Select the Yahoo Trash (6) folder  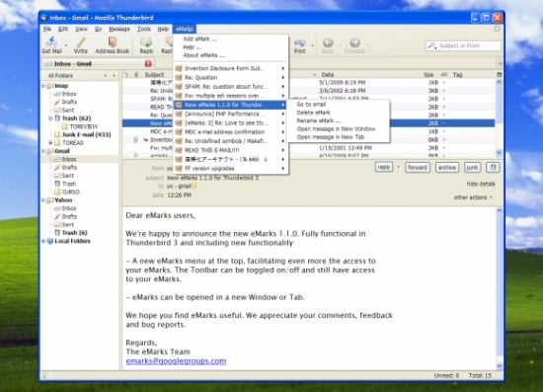[74, 233]
